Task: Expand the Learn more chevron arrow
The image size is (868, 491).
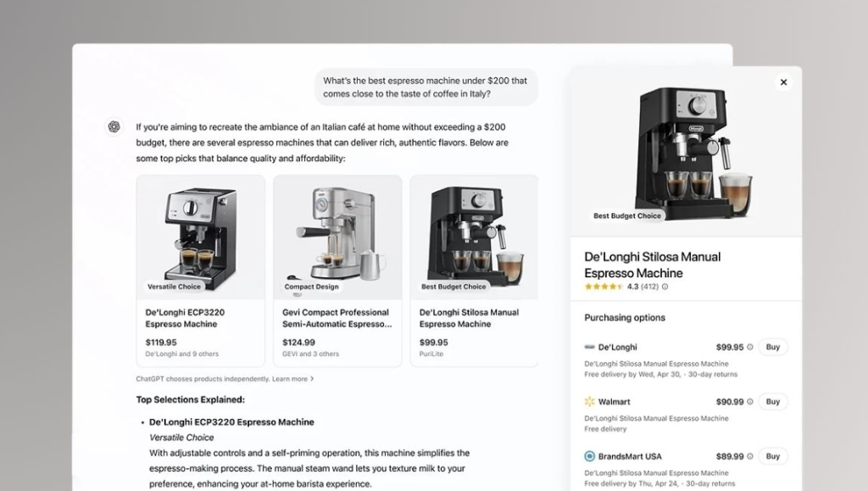Action: 312,379
